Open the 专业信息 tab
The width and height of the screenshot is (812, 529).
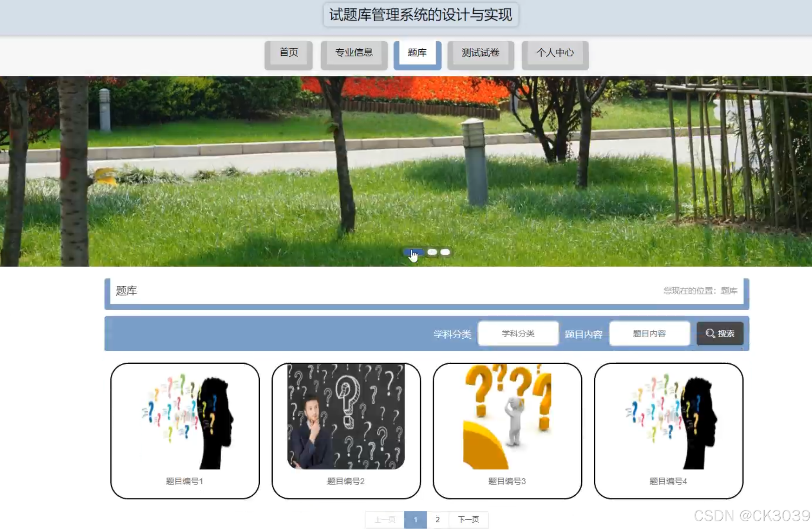tap(354, 52)
